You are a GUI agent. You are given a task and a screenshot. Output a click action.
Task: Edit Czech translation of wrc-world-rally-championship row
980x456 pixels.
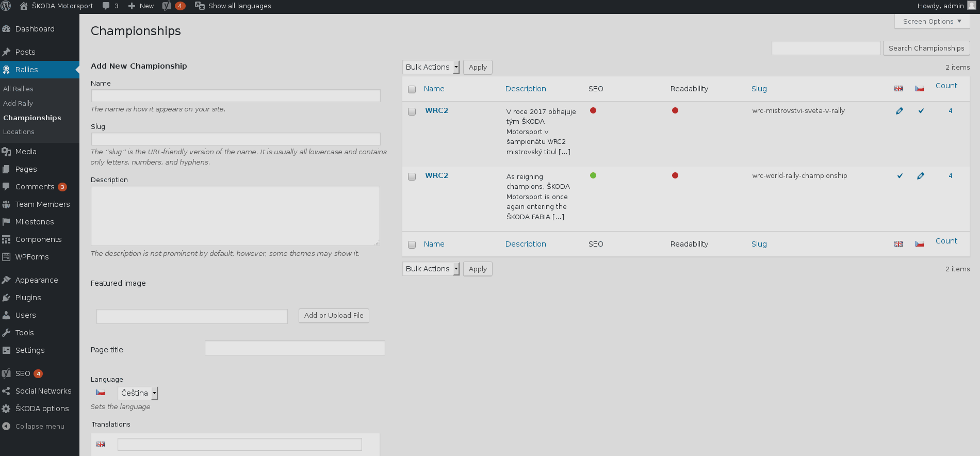click(x=921, y=176)
